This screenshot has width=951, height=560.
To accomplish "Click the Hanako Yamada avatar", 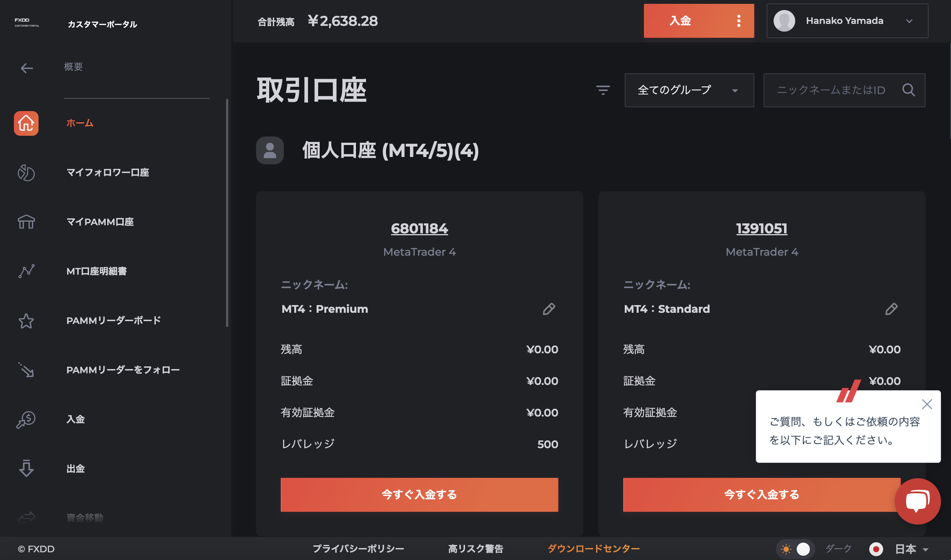I will (784, 21).
